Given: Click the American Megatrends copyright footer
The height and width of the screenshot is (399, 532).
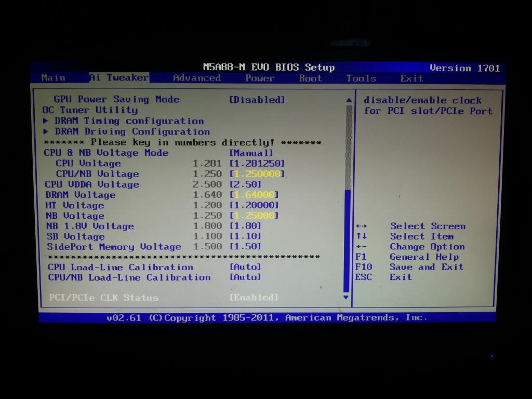Looking at the screenshot, I should pos(267,317).
